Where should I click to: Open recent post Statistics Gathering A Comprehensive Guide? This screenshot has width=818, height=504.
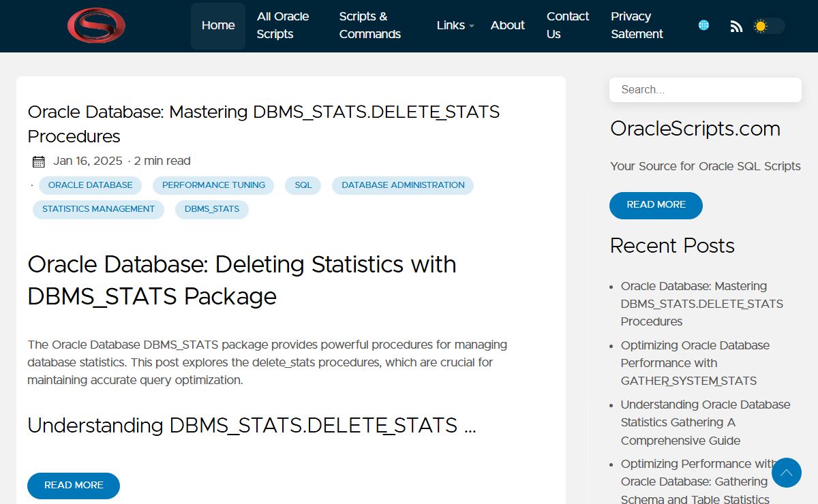coord(706,422)
